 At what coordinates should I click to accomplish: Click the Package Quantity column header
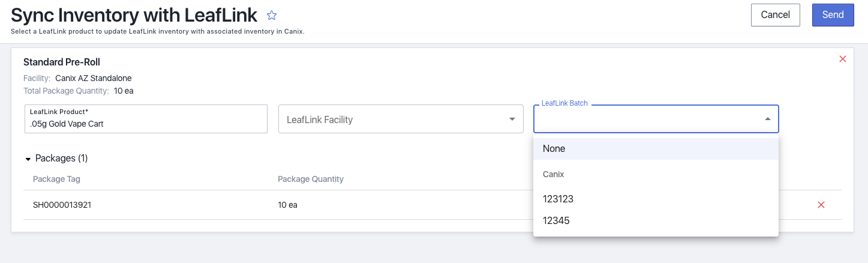coord(310,179)
